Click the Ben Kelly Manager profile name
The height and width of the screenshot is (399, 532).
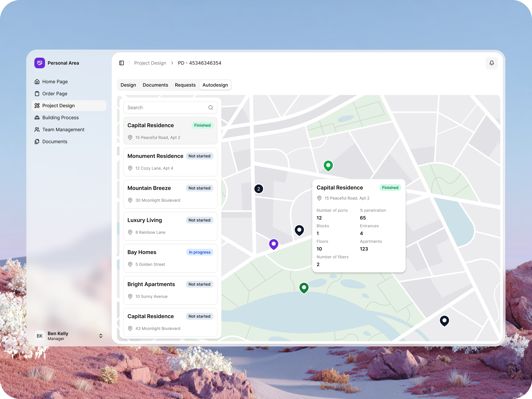click(x=58, y=336)
